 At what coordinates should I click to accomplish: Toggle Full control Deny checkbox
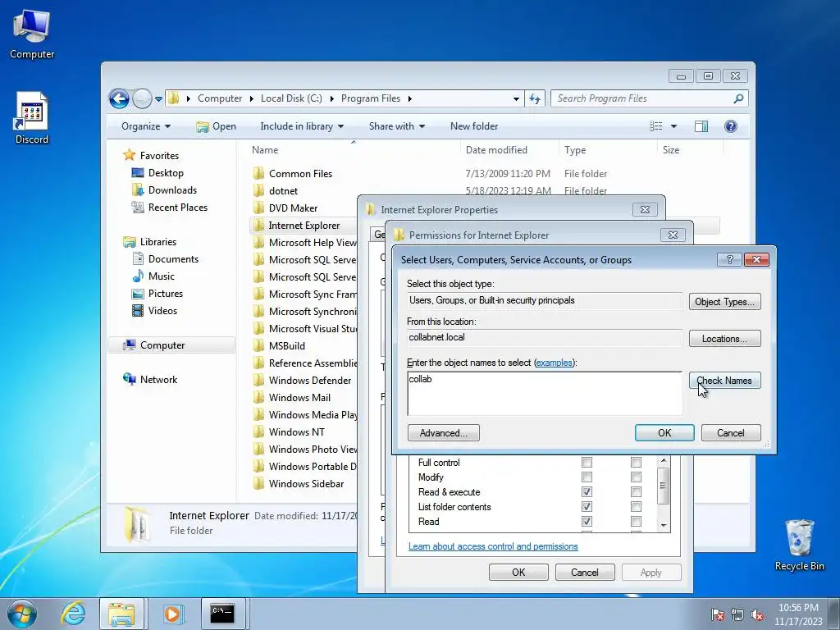pos(636,463)
